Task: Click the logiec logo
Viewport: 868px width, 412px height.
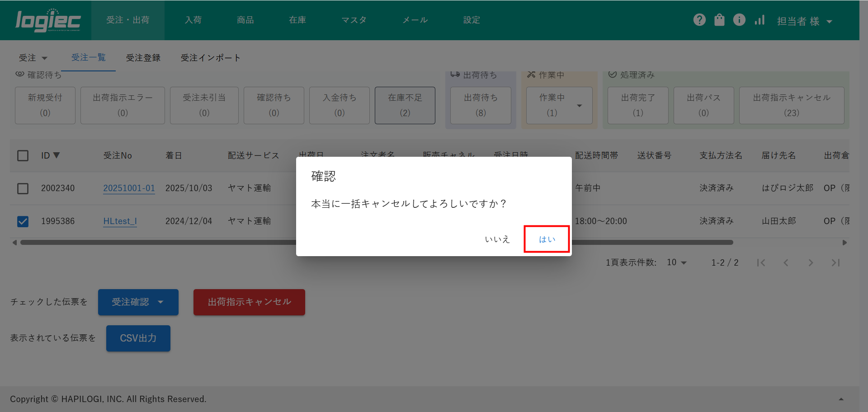Action: [x=48, y=20]
